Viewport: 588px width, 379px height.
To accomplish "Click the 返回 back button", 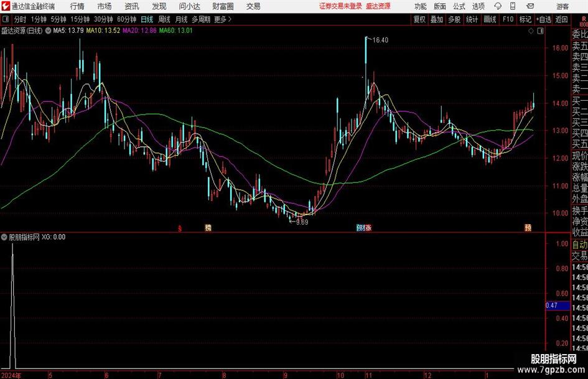I will pos(562,19).
